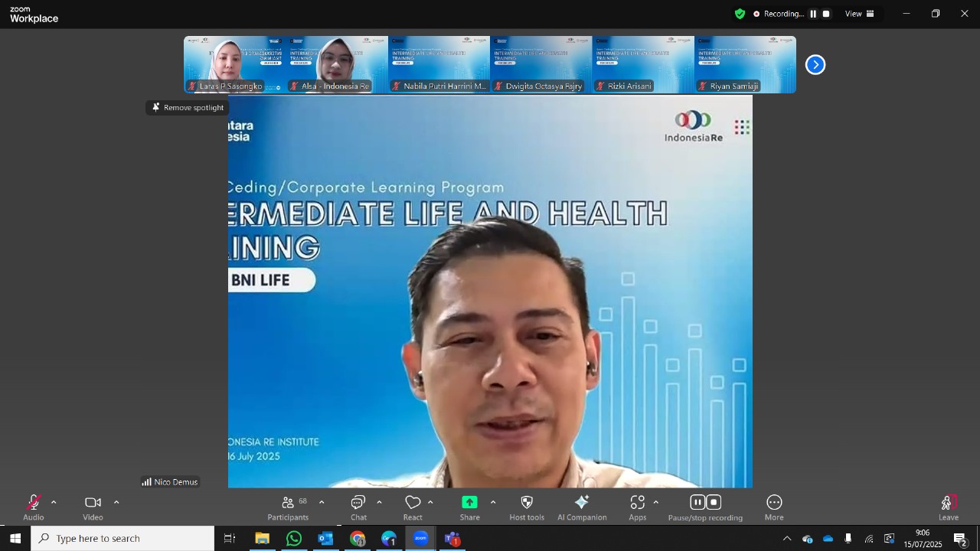Click Remove spotlight button
The width and height of the screenshot is (980, 551).
(188, 108)
